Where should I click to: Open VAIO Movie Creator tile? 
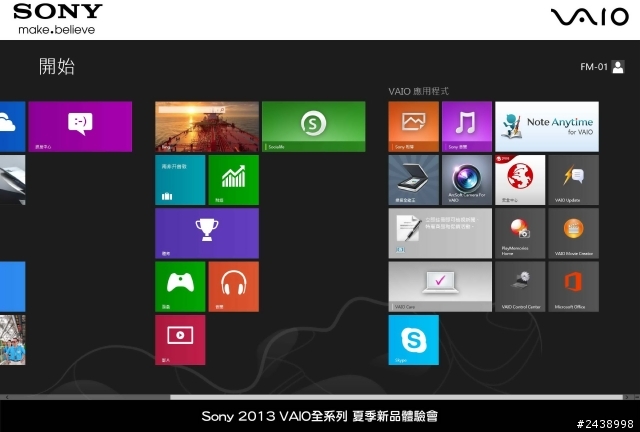[x=573, y=233]
